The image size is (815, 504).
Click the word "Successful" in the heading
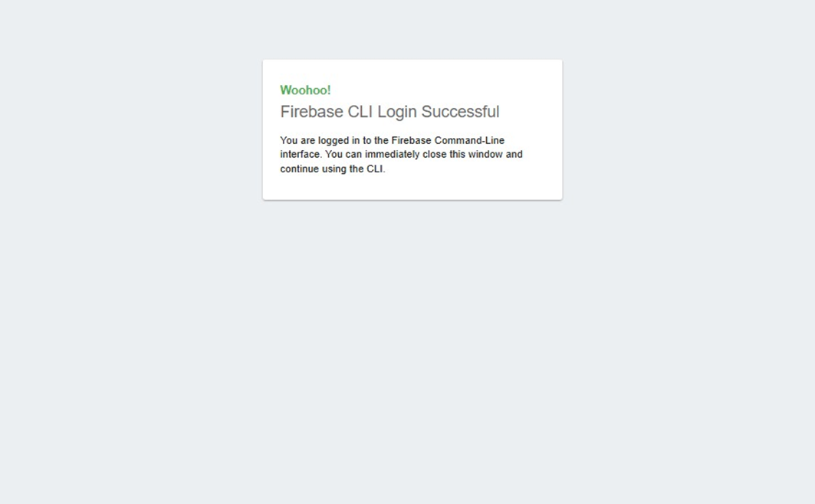point(461,112)
